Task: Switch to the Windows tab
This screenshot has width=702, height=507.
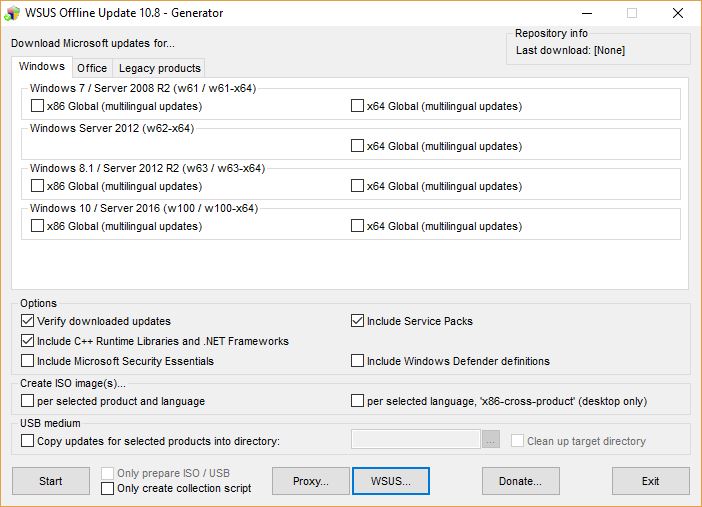Action: (42, 66)
